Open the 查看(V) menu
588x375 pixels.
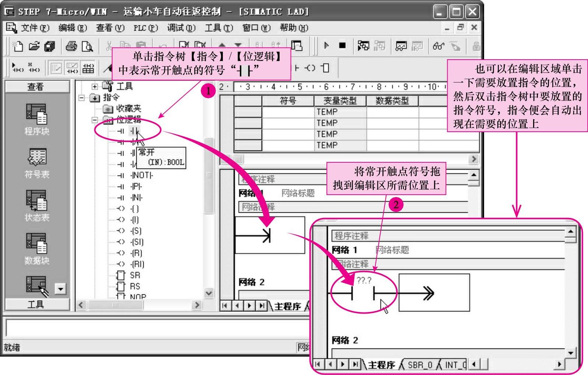(x=110, y=28)
